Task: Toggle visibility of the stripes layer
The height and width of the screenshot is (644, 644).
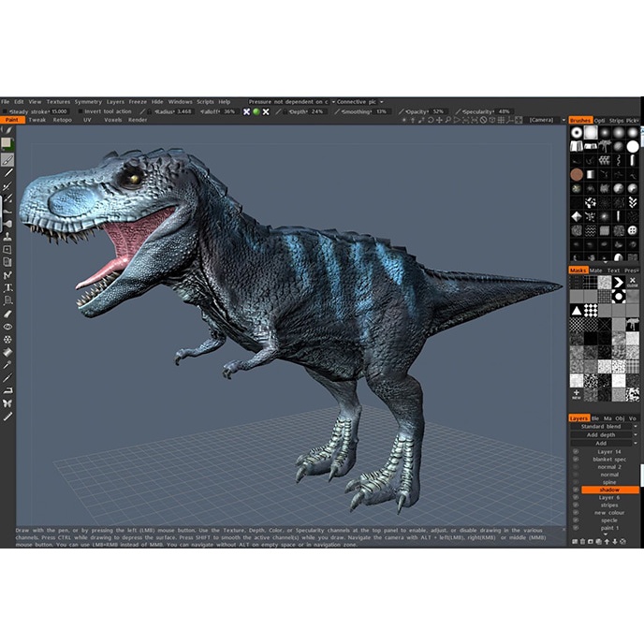Action: pos(575,505)
